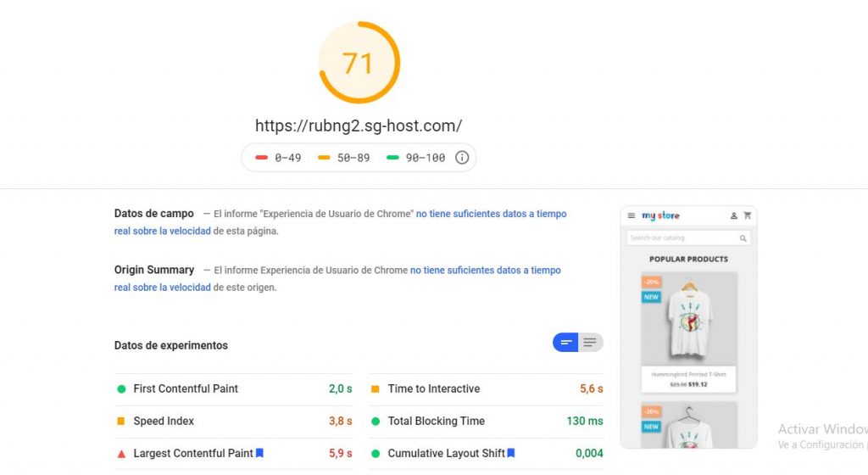Open link 'real sobre la velocidad' de esta página
868x475 pixels.
point(162,231)
